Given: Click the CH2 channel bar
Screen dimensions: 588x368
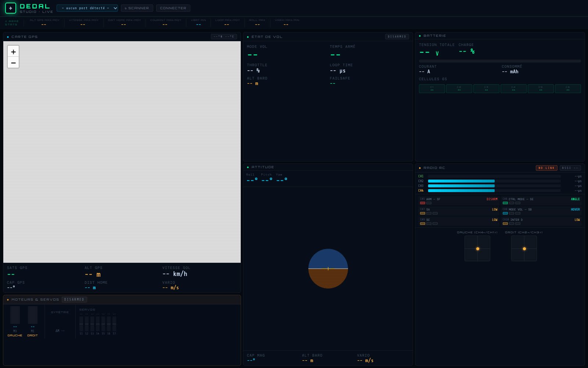Looking at the screenshot, I should [494, 181].
